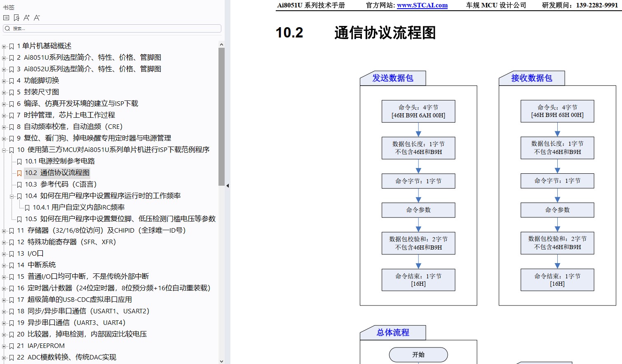Viewport: 622px width, 364px height.
Task: Decrease bookmark font size with A- icon
Action: (37, 18)
